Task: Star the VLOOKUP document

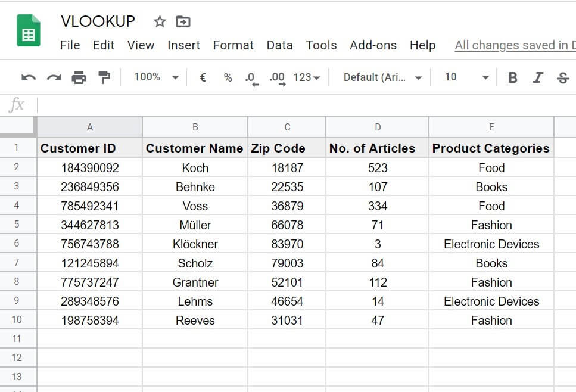Action: click(160, 22)
